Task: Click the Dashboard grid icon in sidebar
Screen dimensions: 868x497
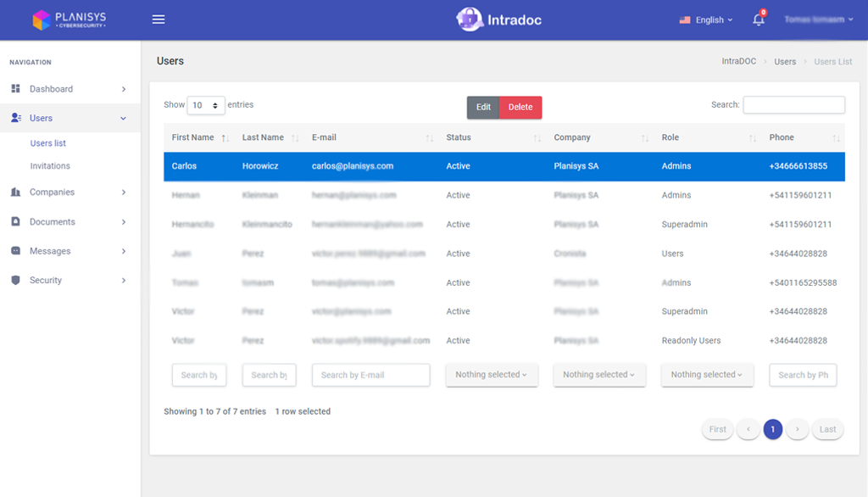Action: click(15, 89)
